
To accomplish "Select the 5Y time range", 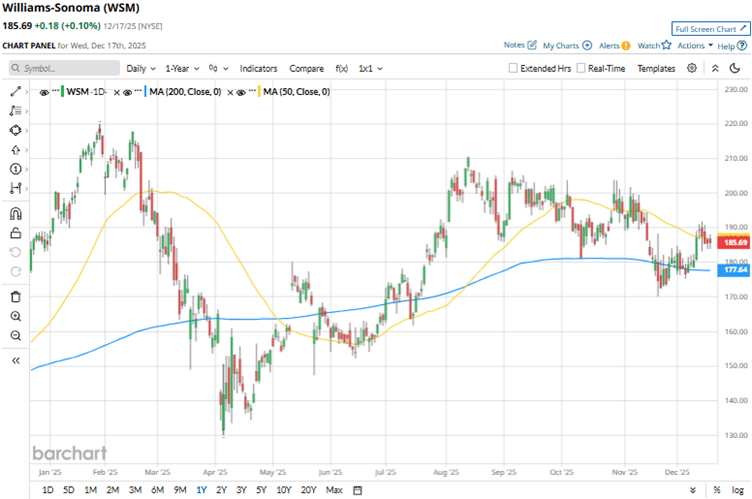I will [x=262, y=490].
